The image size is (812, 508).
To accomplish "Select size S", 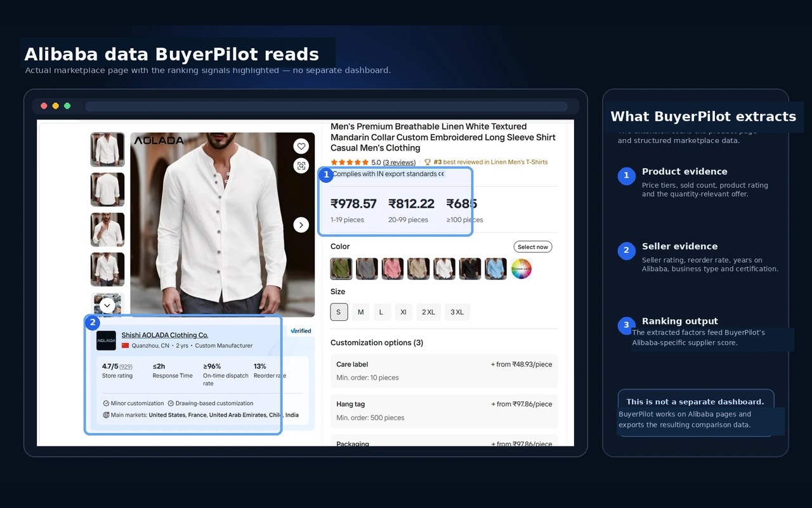I will tap(339, 312).
